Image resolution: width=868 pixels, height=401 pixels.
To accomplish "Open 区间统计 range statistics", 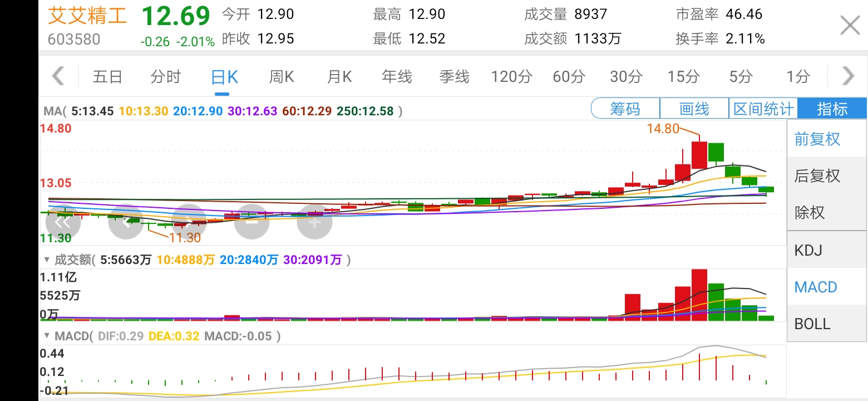I will (x=763, y=109).
